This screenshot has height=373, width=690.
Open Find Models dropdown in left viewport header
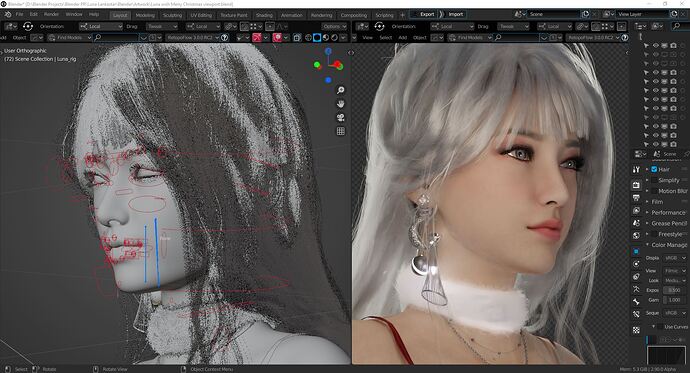[x=70, y=38]
